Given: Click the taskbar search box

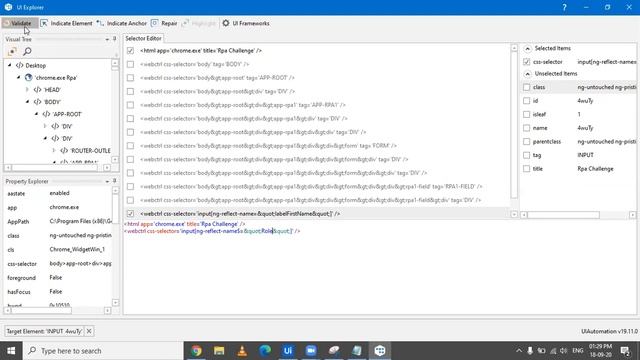Looking at the screenshot, I should click(103, 351).
